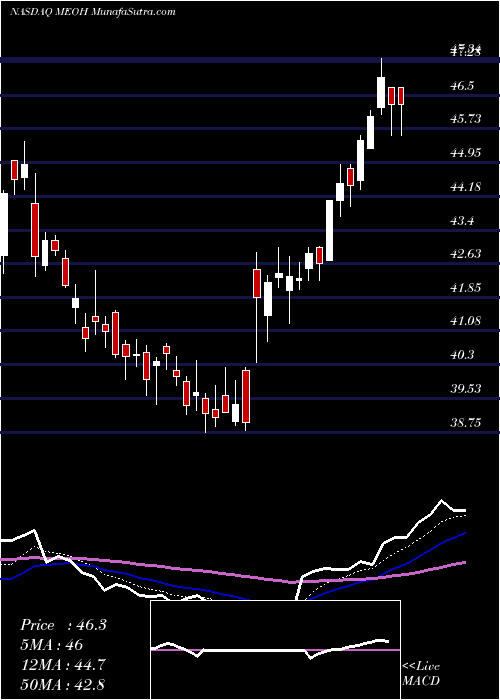Select the 44.95 price axis label

pos(466,153)
